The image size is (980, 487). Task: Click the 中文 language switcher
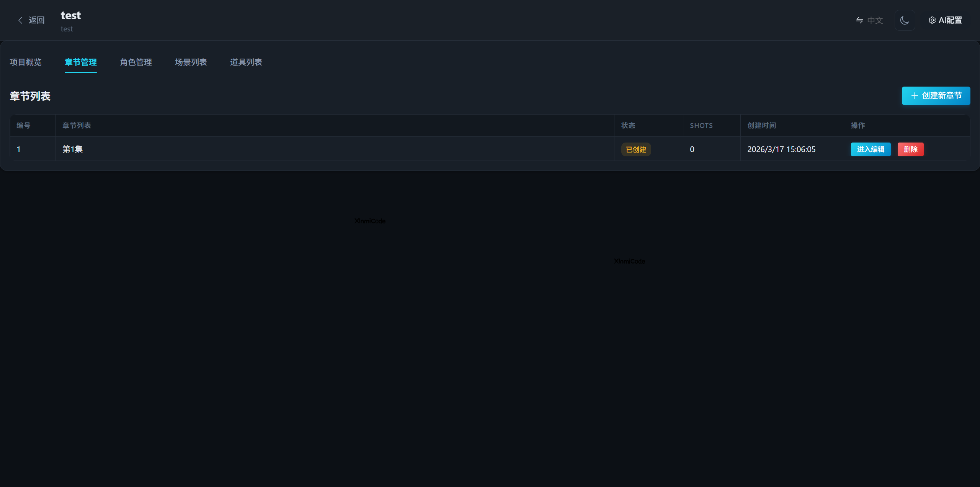pyautogui.click(x=875, y=20)
